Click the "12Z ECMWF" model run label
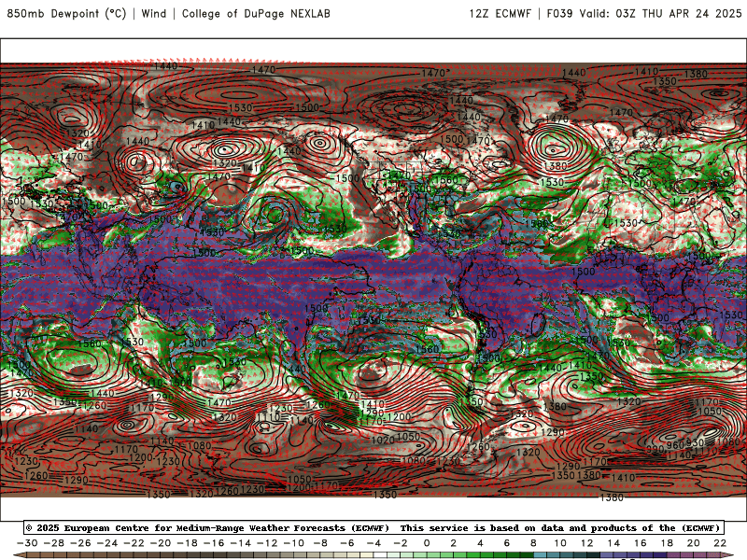747x560 pixels. tap(500, 14)
